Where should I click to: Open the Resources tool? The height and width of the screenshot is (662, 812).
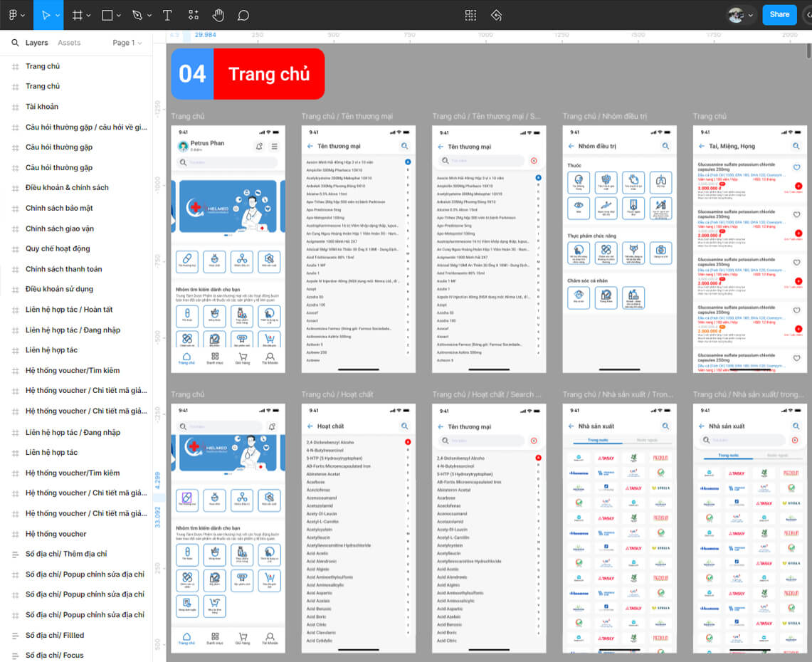[193, 15]
